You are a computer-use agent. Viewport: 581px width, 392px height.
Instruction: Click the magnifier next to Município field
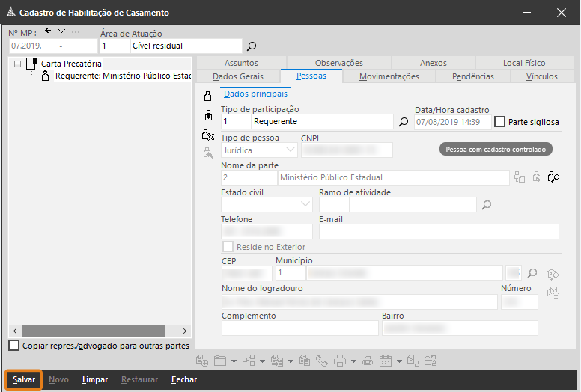coord(532,273)
